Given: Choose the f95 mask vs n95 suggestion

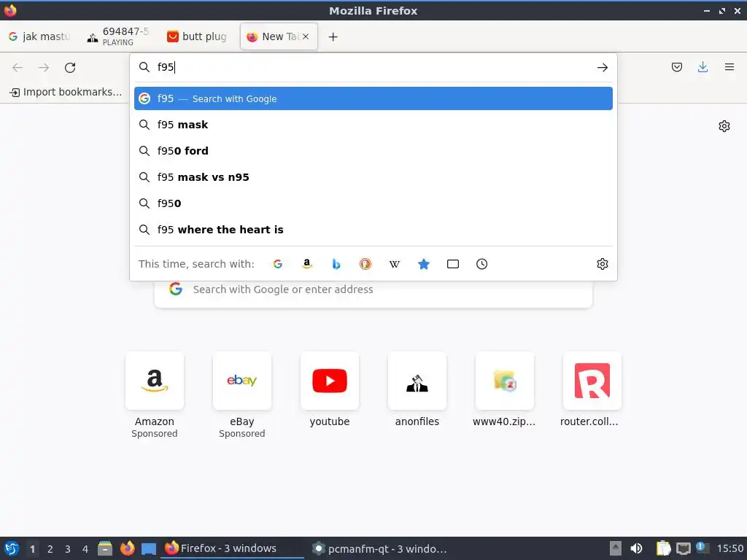Looking at the screenshot, I should point(373,177).
